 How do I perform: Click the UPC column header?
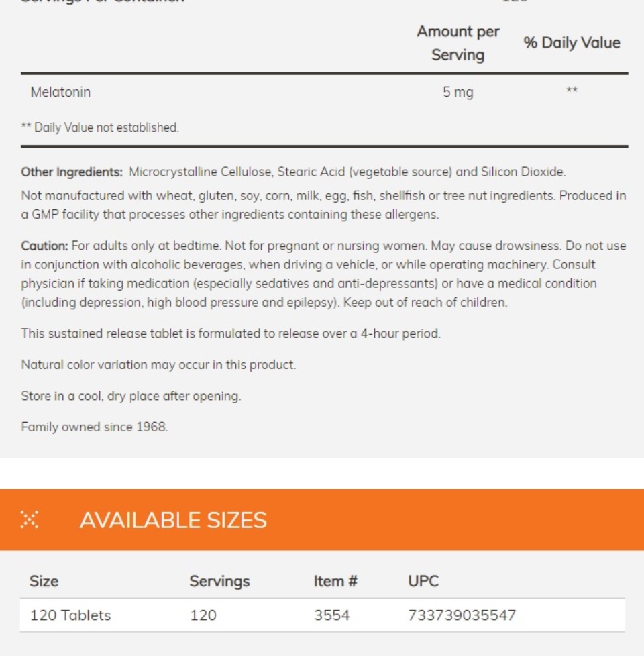point(423,581)
